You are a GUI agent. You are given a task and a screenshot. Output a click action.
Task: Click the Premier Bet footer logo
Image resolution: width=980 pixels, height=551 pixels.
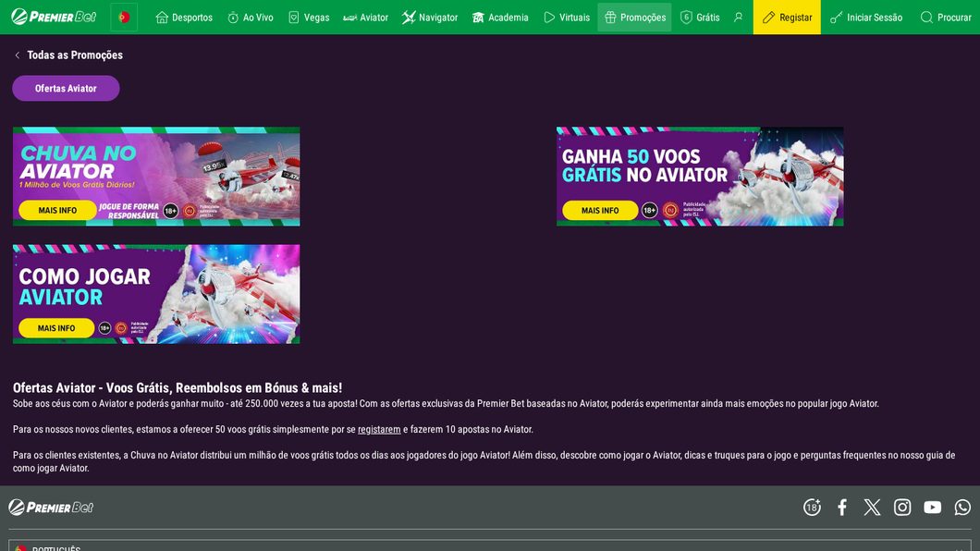tap(51, 508)
